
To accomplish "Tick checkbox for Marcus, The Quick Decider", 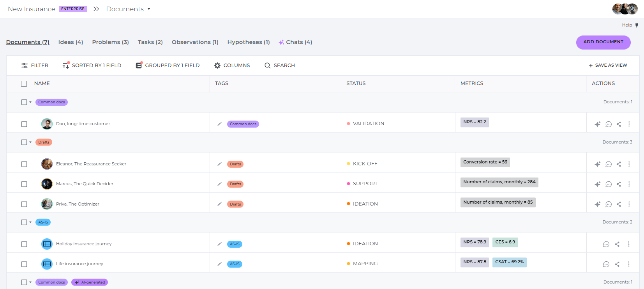I will pyautogui.click(x=24, y=184).
